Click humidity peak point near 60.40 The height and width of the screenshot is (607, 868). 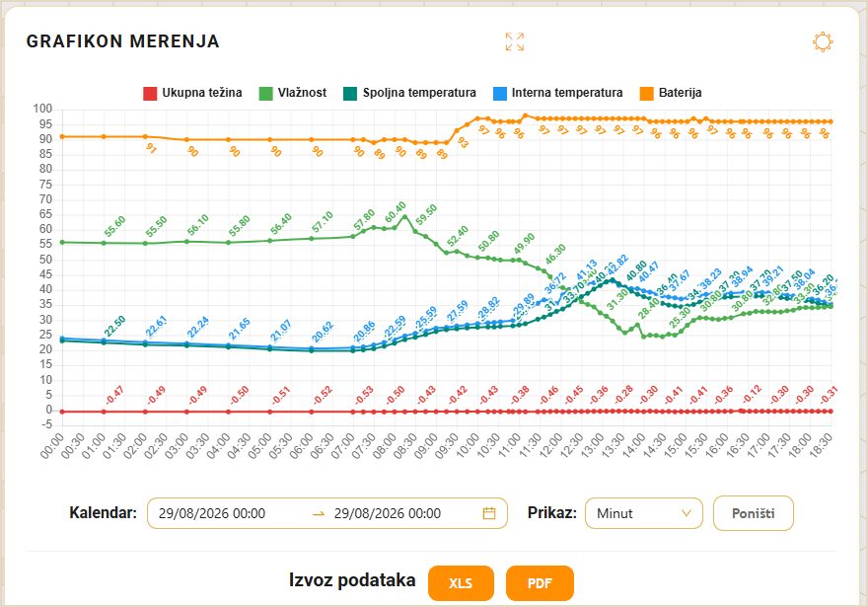point(404,216)
